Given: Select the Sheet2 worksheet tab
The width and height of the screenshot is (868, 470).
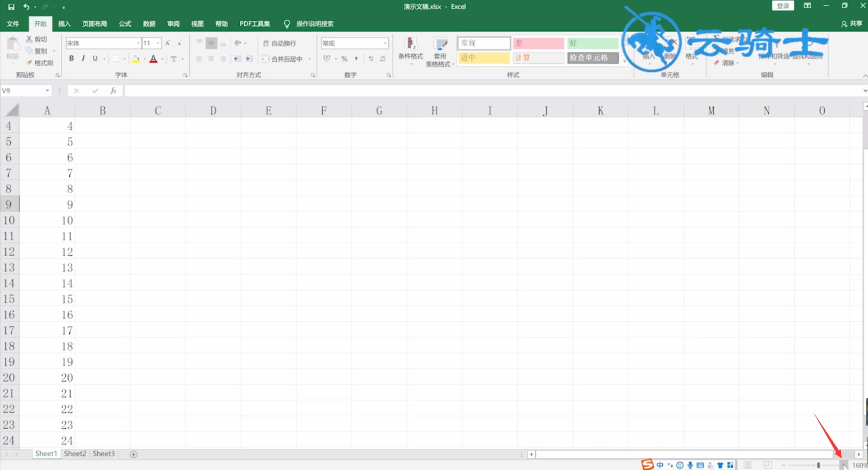Looking at the screenshot, I should [75, 453].
